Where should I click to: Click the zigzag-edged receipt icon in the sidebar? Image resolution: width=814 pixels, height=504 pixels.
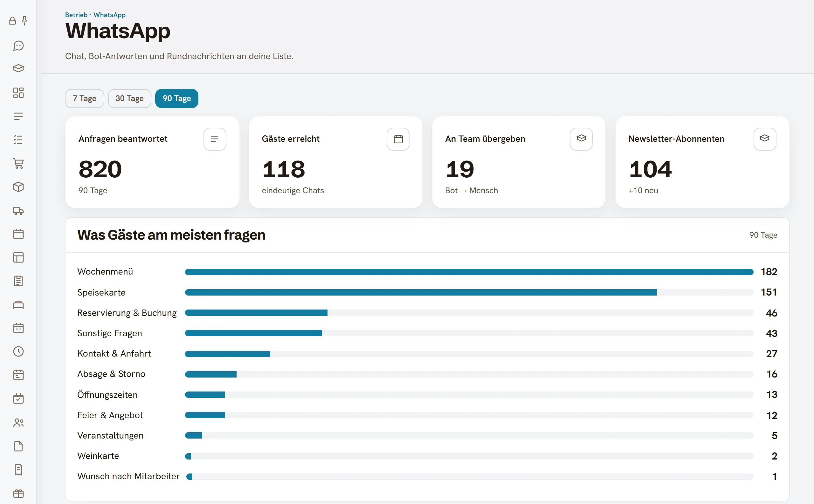(x=18, y=470)
